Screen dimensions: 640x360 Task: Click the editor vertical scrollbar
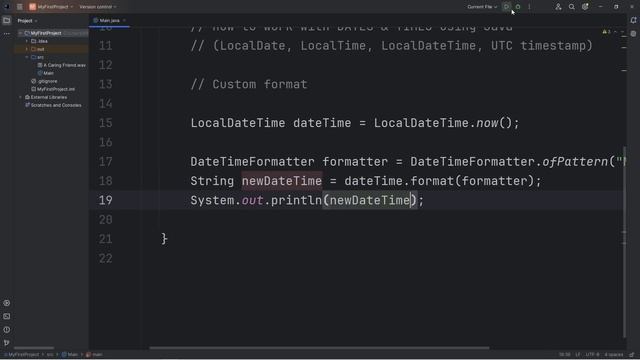[x=625, y=242]
